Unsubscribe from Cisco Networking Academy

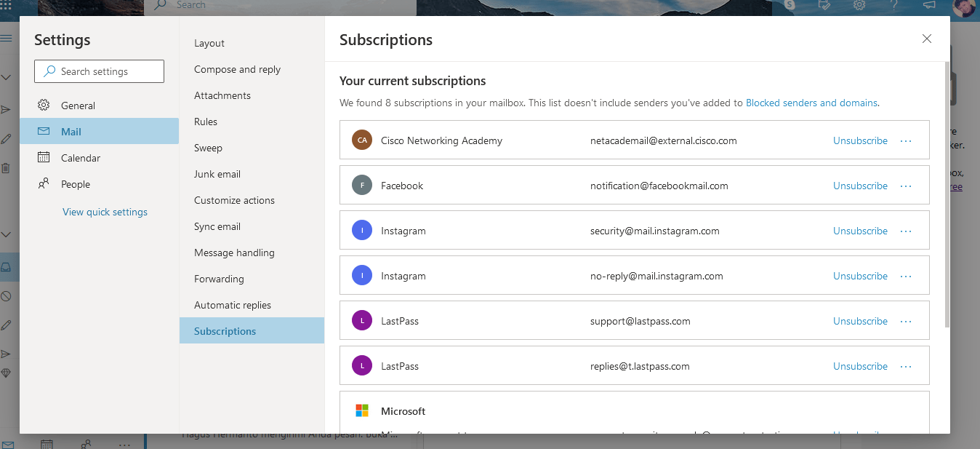tap(860, 140)
